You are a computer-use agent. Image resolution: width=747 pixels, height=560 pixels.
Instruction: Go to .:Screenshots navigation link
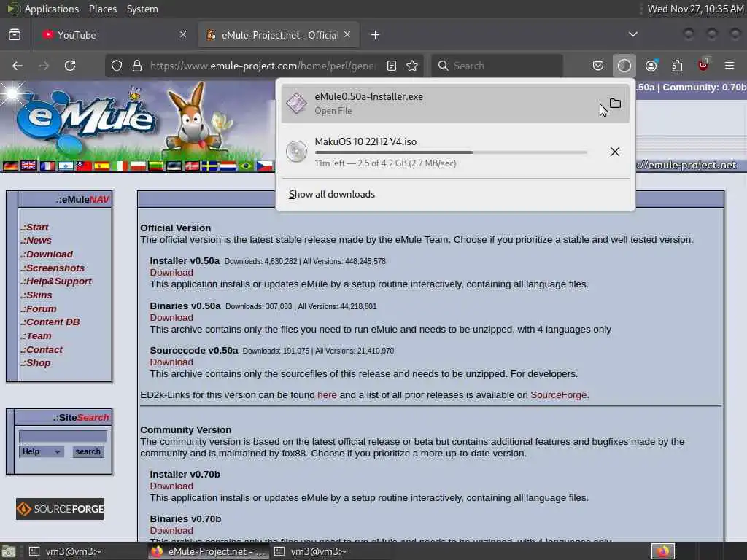[52, 268]
